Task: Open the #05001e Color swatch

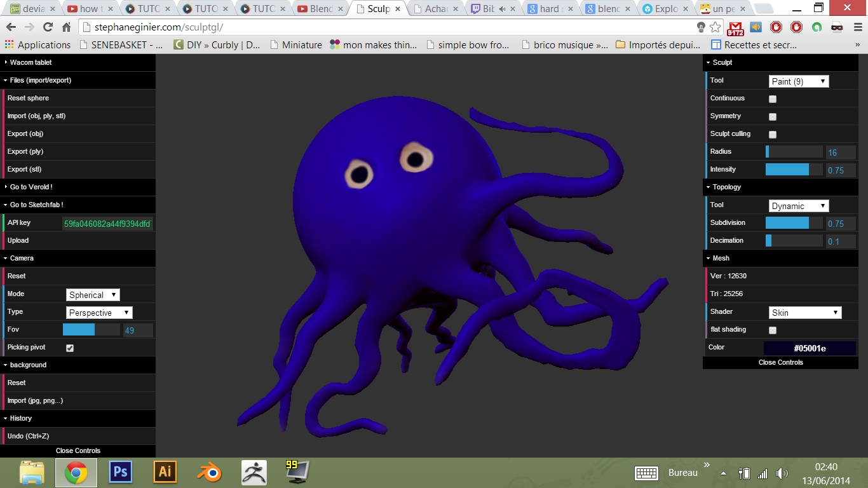Action: point(810,348)
